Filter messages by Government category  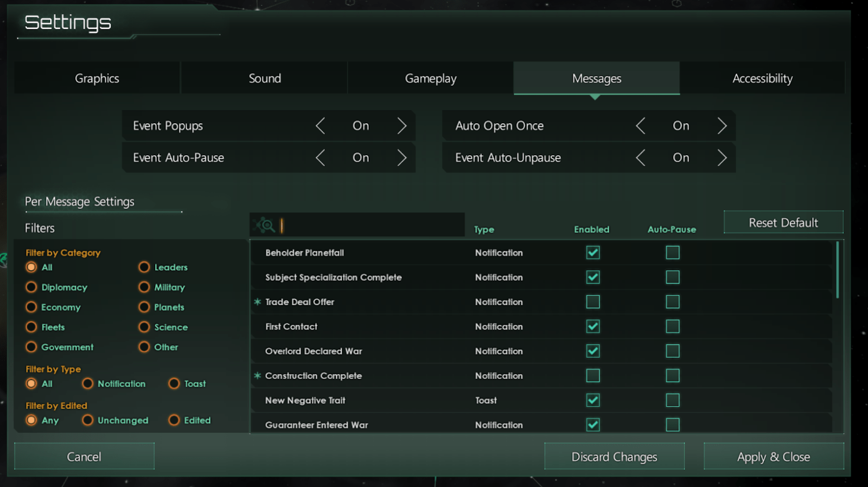pyautogui.click(x=31, y=347)
